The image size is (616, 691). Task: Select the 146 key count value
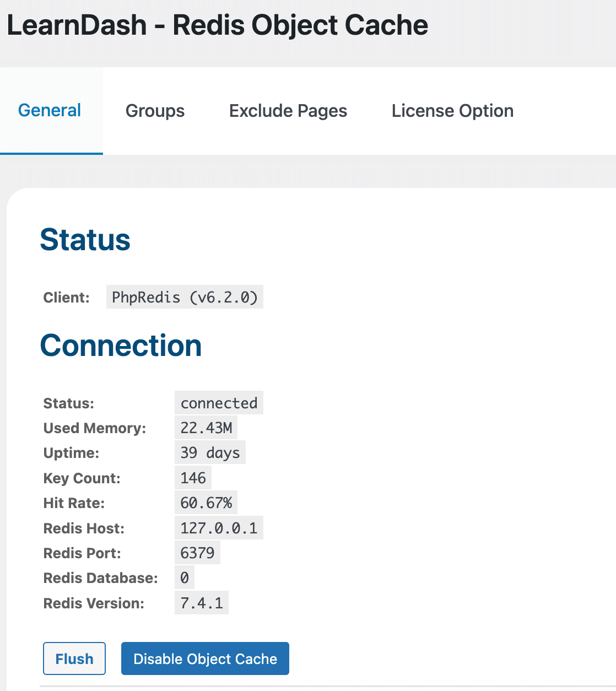click(193, 478)
